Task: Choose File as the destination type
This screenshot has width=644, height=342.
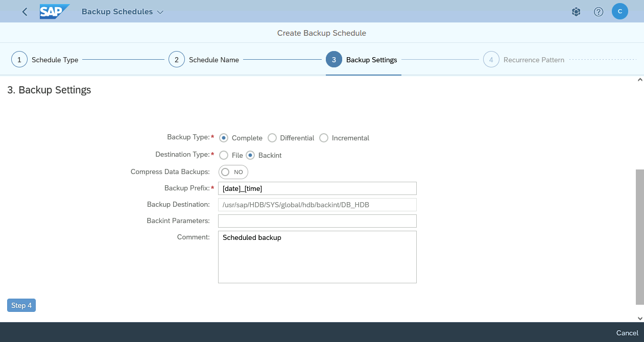Action: 224,155
